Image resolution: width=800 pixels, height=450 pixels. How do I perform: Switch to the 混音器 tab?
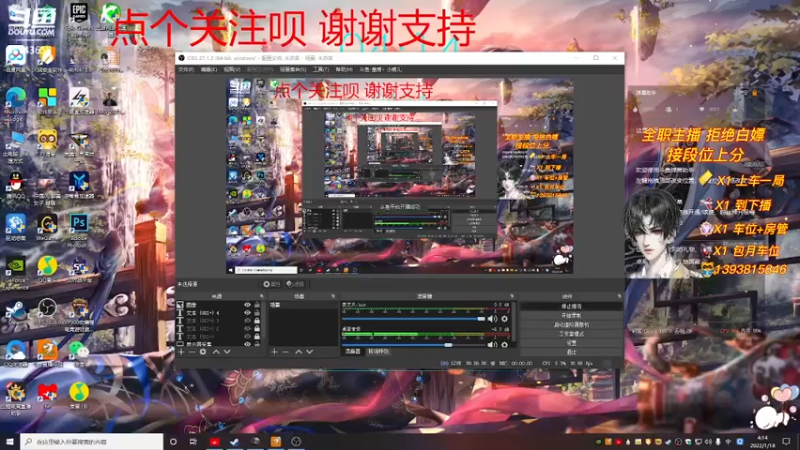(x=353, y=352)
